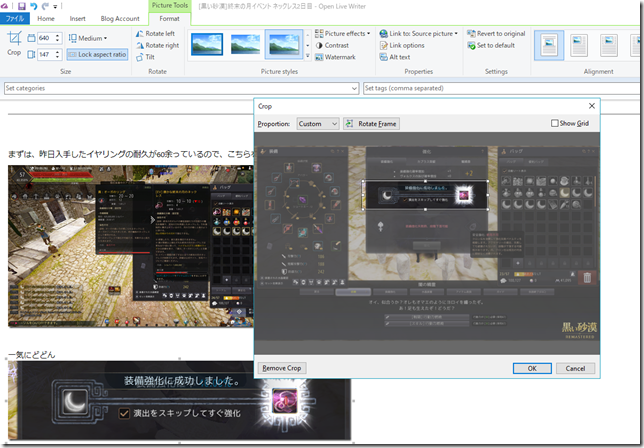Click the Set tags input field

502,88
